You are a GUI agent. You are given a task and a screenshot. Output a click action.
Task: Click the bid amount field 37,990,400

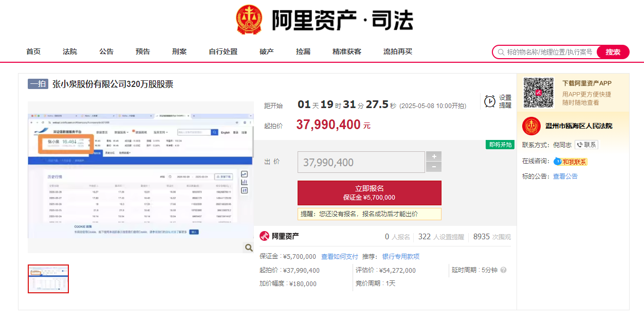pyautogui.click(x=361, y=162)
